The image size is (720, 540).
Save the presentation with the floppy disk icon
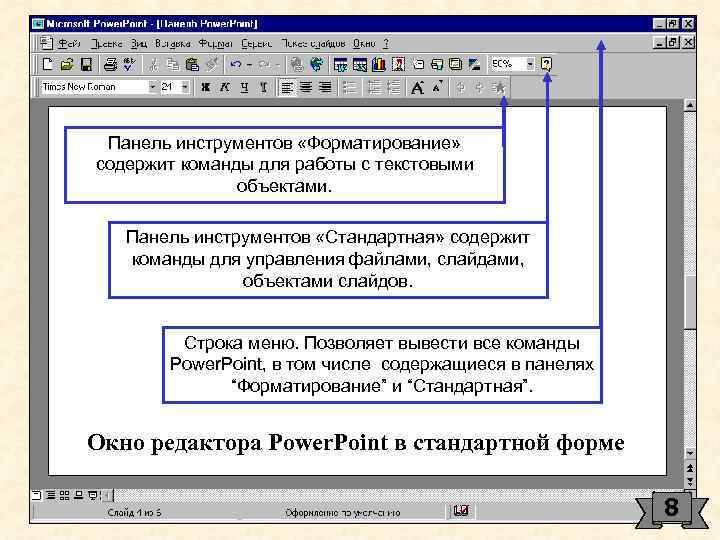click(x=86, y=64)
